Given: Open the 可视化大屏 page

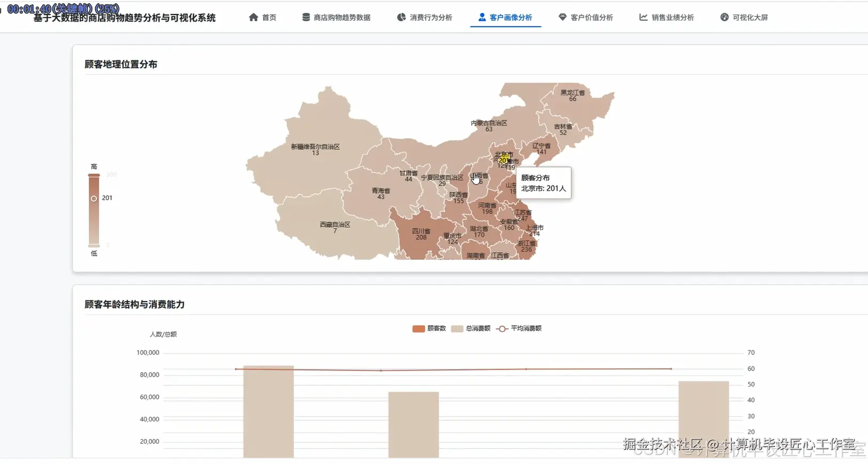Looking at the screenshot, I should click(744, 17).
